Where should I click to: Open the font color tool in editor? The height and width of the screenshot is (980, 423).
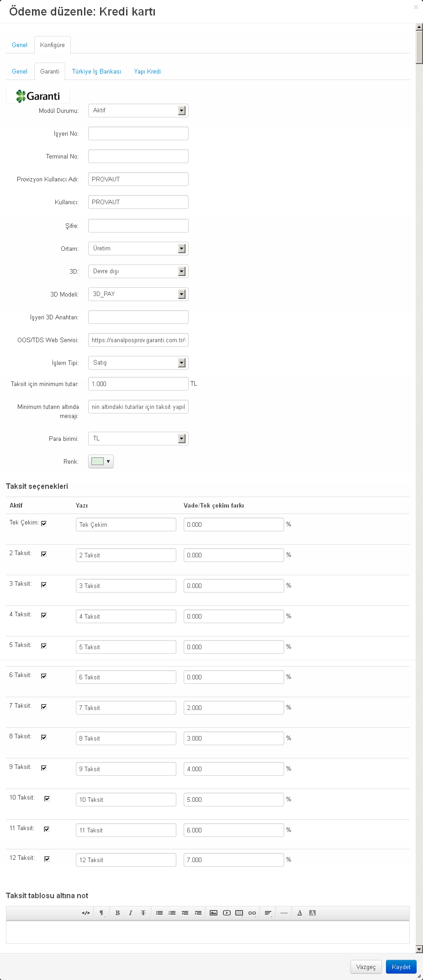[300, 913]
